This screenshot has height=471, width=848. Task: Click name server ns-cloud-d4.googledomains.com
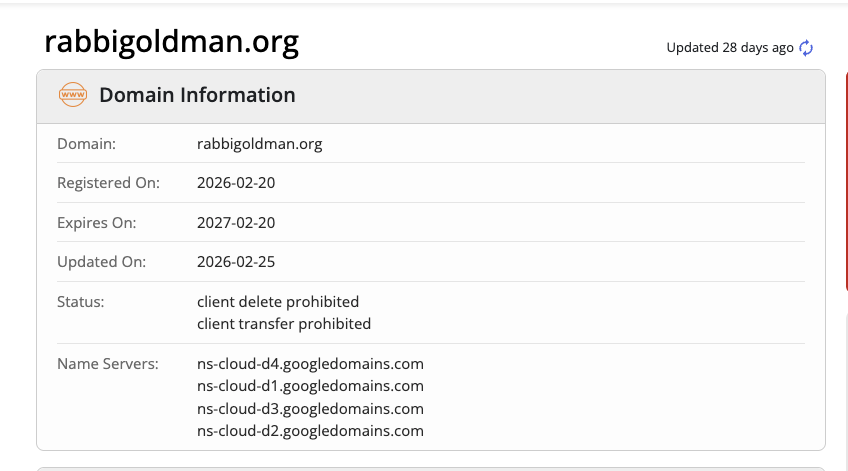pos(311,363)
